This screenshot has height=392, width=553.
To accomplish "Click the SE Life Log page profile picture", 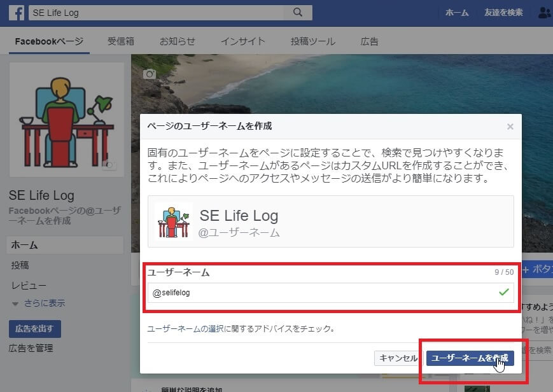I will [x=66, y=119].
